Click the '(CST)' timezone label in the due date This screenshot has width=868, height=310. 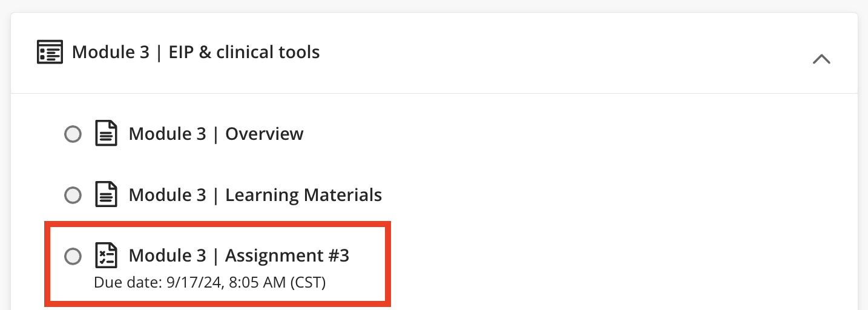pos(308,283)
